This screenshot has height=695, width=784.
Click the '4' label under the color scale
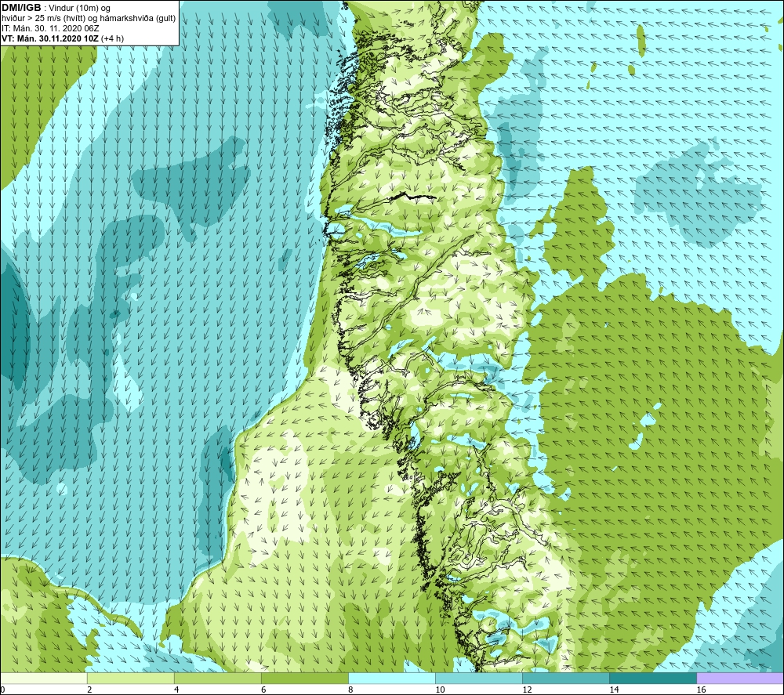click(176, 690)
